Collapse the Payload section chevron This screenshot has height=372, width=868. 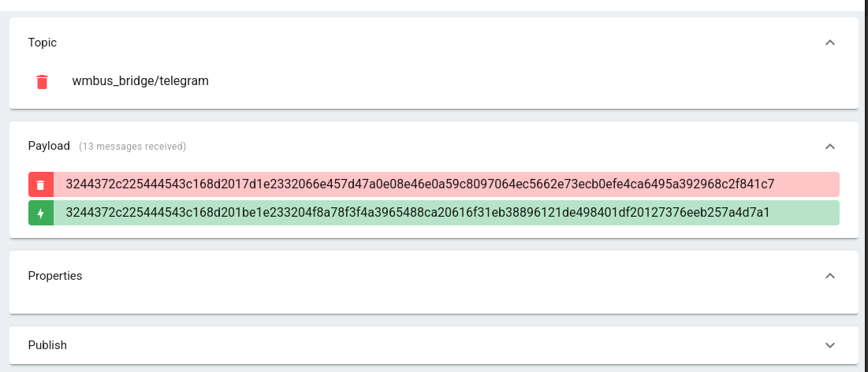click(x=829, y=146)
